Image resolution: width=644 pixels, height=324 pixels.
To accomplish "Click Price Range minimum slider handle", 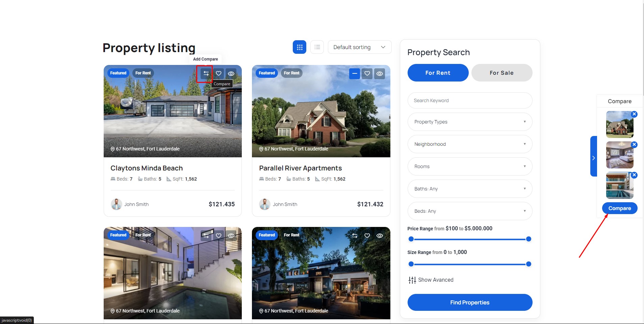I will [411, 239].
